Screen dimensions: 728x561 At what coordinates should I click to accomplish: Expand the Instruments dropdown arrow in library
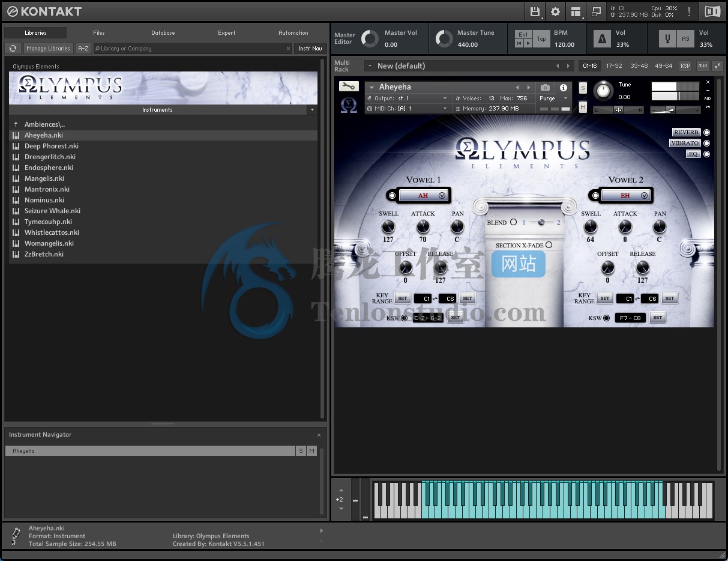[x=312, y=110]
